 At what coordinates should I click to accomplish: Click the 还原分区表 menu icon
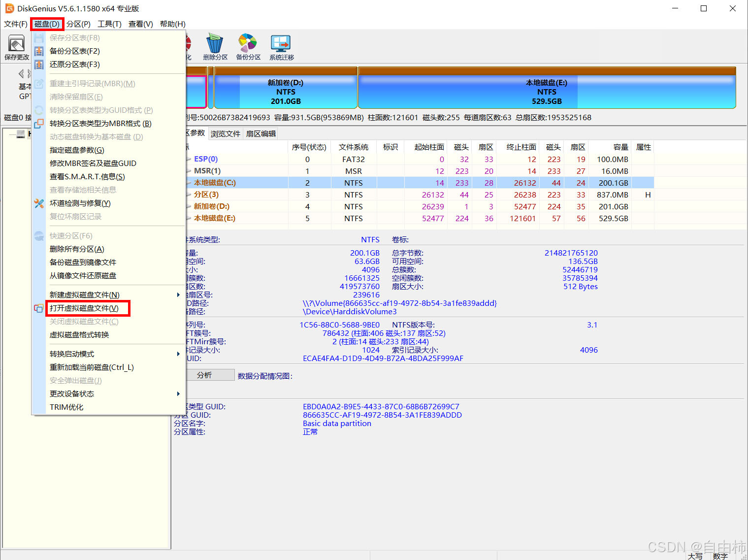point(39,65)
